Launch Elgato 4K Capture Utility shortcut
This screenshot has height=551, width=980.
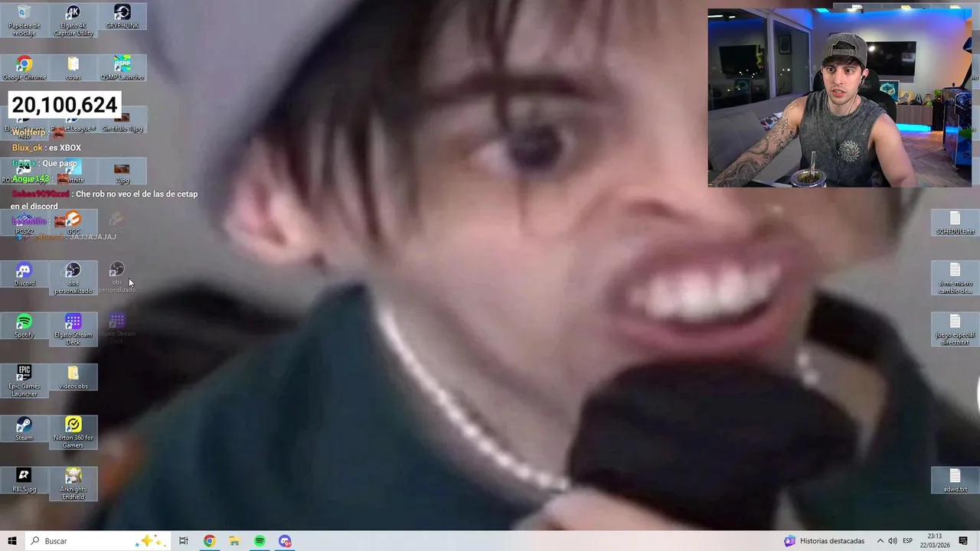click(73, 20)
